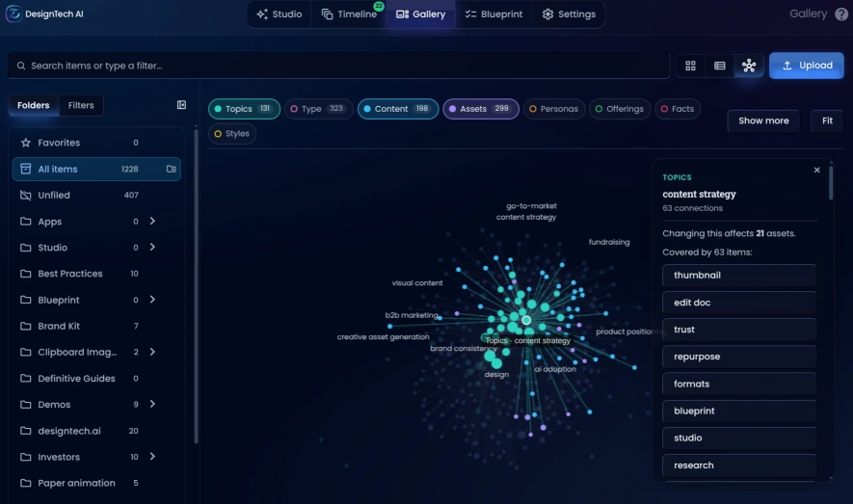
Task: Open the Gallery tab
Action: (x=421, y=14)
